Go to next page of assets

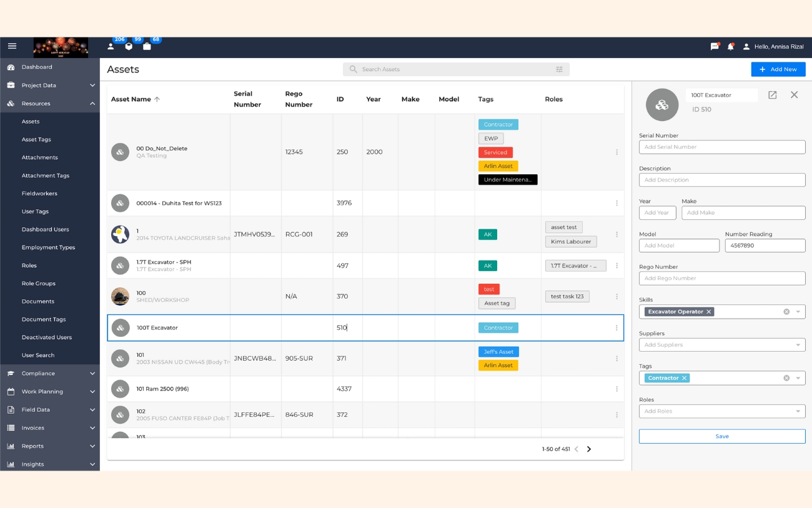[588, 449]
